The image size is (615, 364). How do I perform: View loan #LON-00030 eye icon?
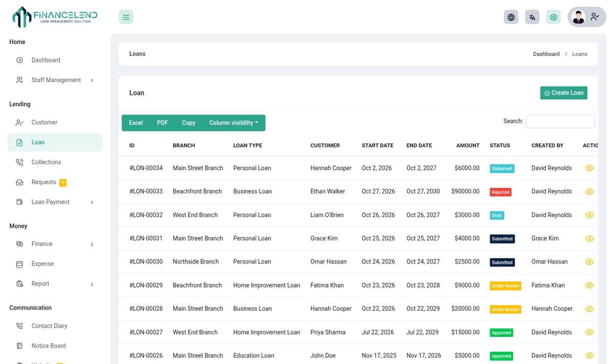tap(589, 262)
